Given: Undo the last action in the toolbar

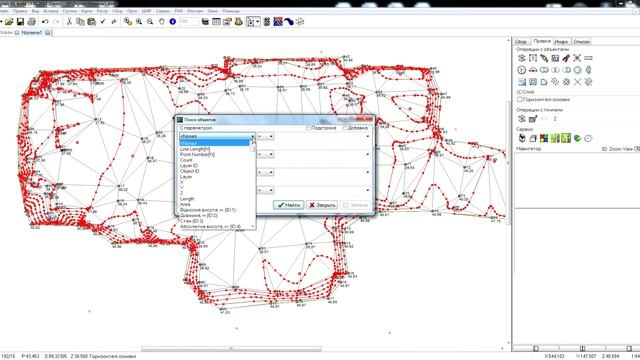Looking at the screenshot, I should pyautogui.click(x=45, y=22).
